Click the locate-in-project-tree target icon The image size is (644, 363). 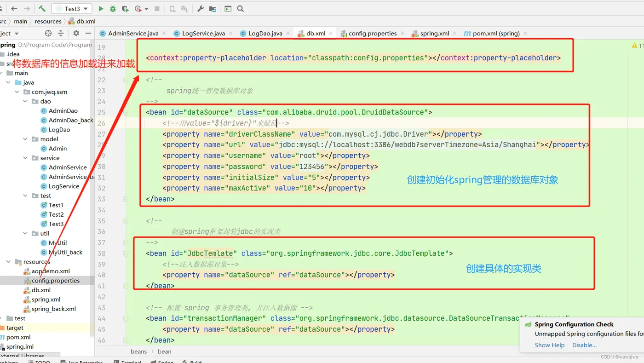[x=48, y=34]
